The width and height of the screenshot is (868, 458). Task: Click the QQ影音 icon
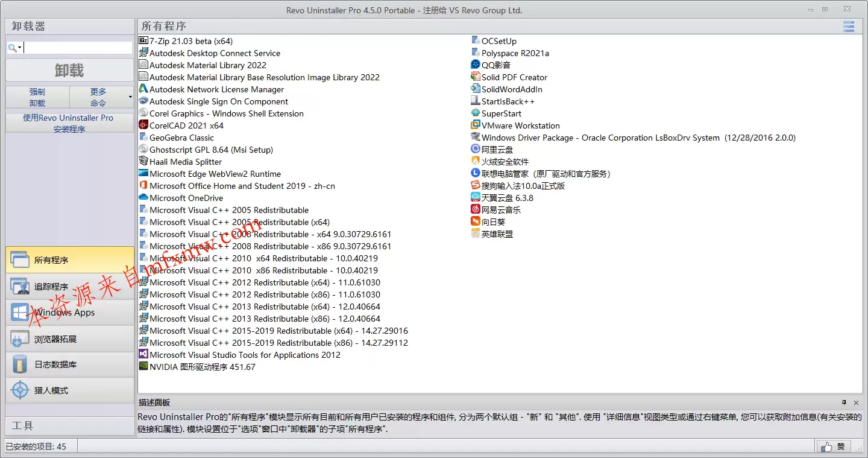pos(476,65)
